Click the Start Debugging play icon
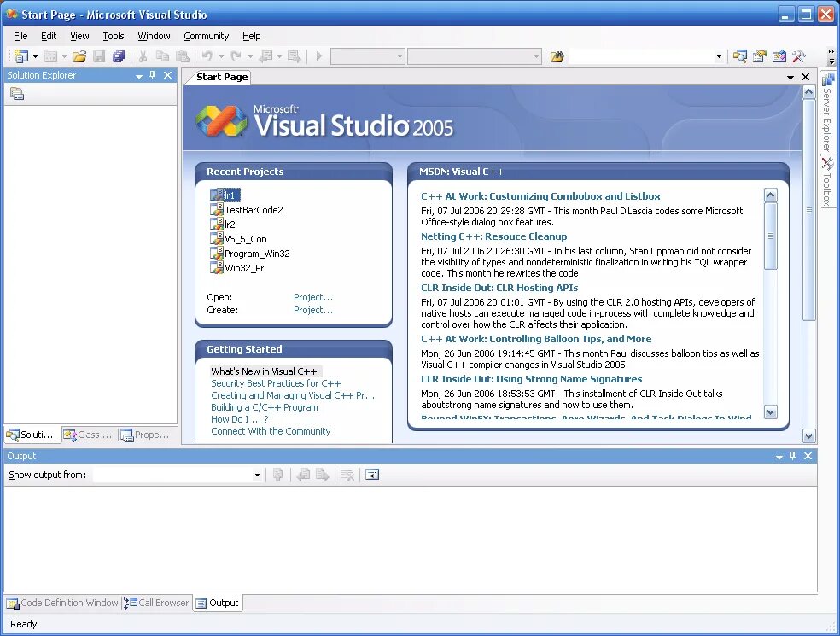 coord(319,55)
